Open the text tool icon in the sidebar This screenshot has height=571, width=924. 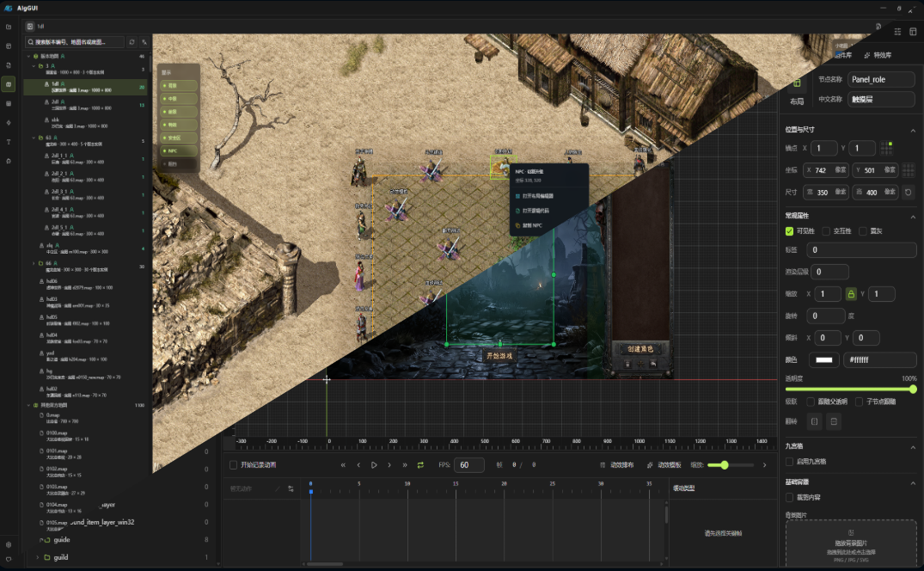click(x=9, y=141)
